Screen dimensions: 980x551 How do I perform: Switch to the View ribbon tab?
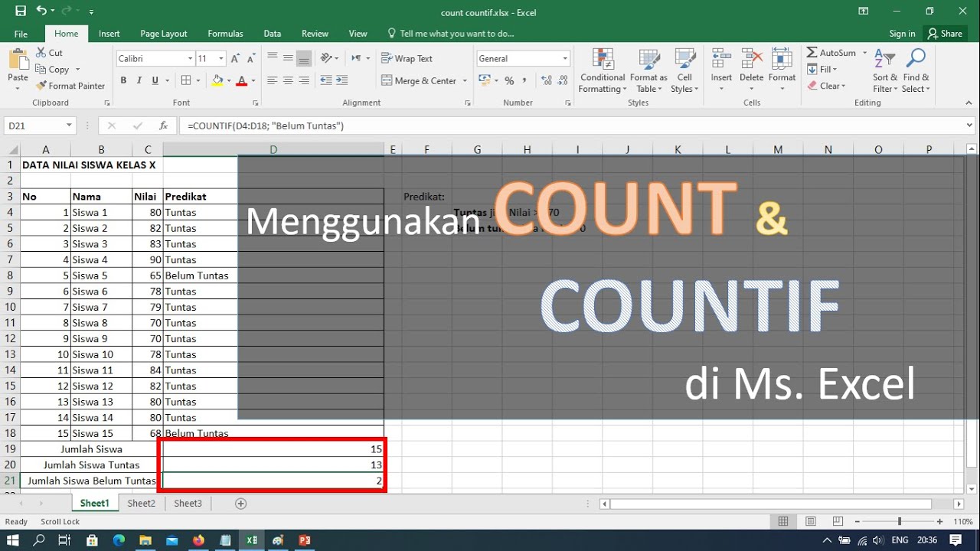tap(358, 34)
